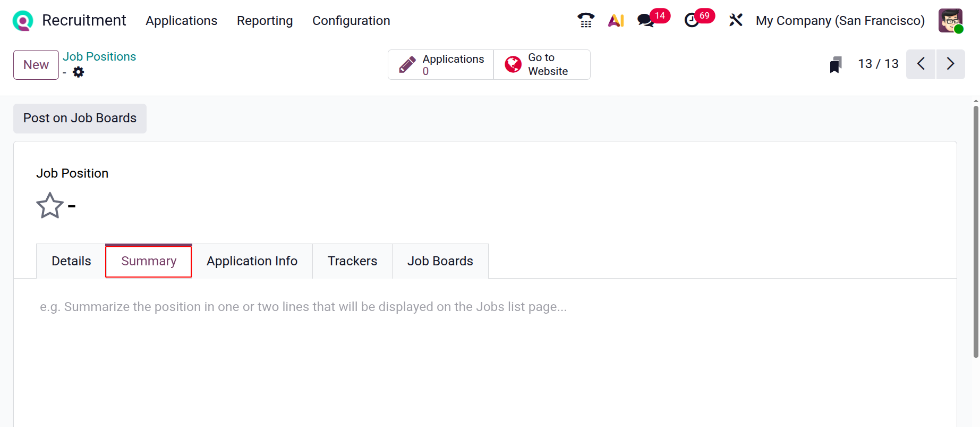Open the activities clock icon
This screenshot has height=427, width=980.
(x=692, y=20)
